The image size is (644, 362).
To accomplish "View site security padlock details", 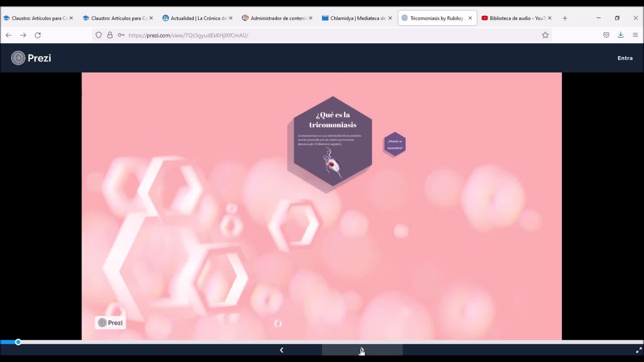I will (x=110, y=35).
